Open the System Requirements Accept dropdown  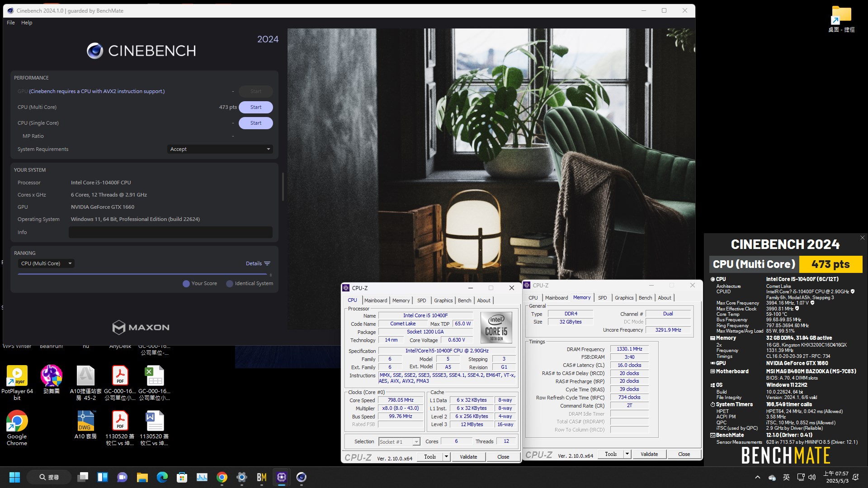coord(220,149)
